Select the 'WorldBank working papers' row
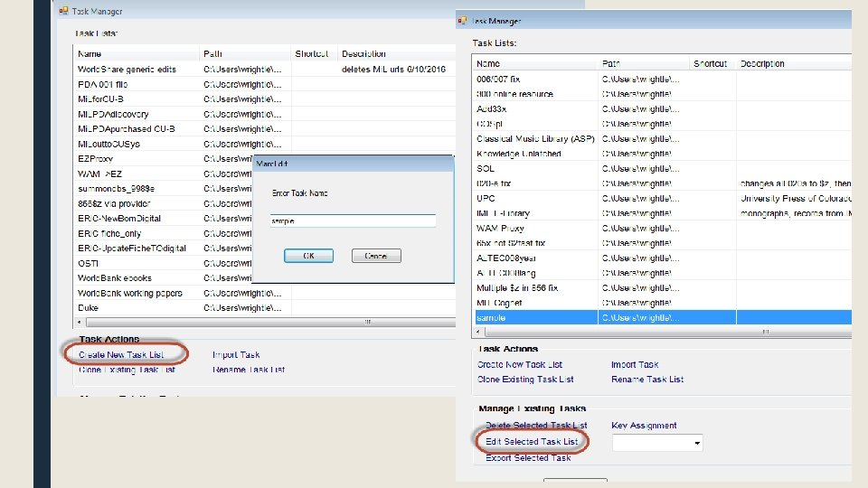The height and width of the screenshot is (488, 868). point(265,293)
